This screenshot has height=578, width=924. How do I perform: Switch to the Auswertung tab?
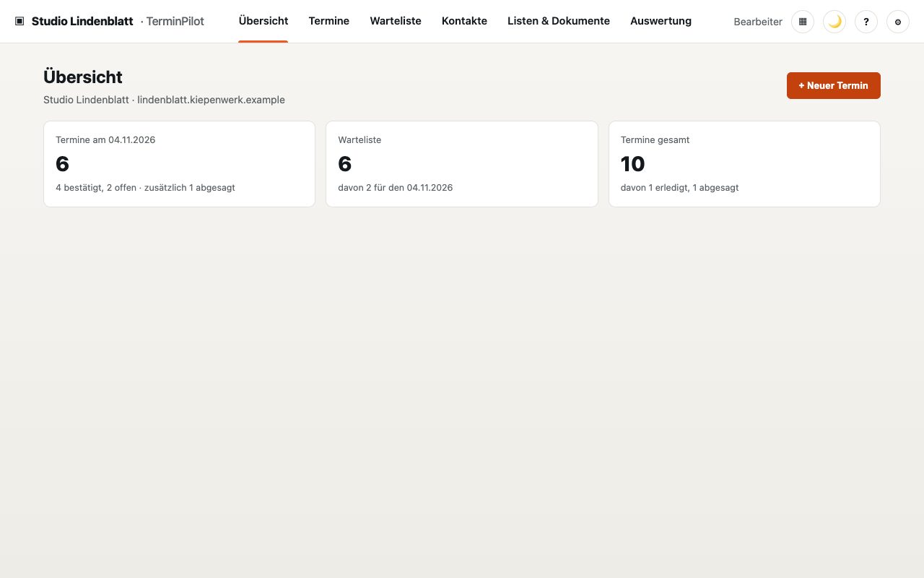click(x=661, y=21)
